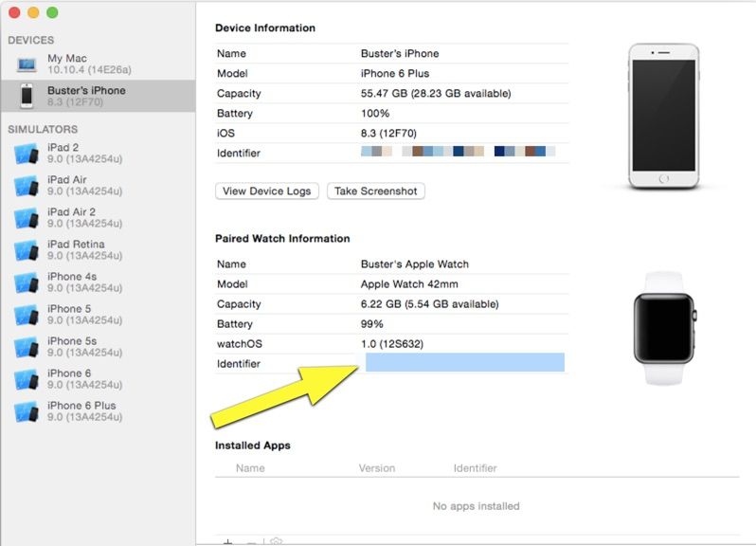Pick the iPhone 6 Plus simulator icon
This screenshot has width=756, height=546.
tap(26, 412)
